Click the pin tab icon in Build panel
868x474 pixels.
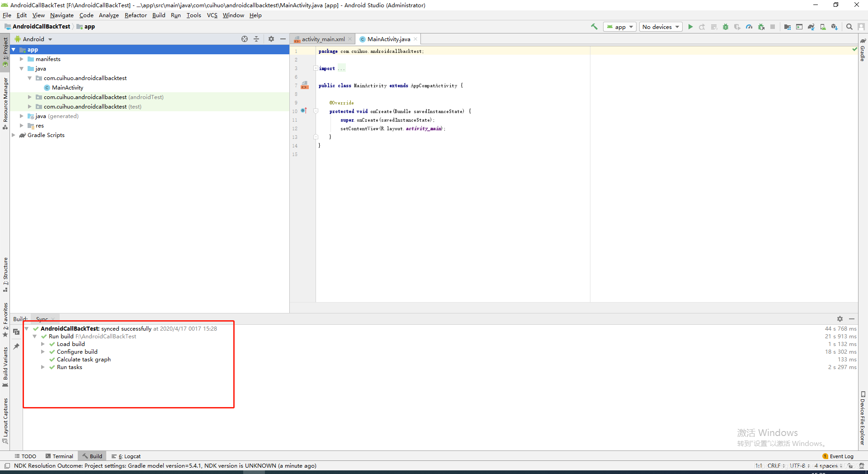point(16,346)
